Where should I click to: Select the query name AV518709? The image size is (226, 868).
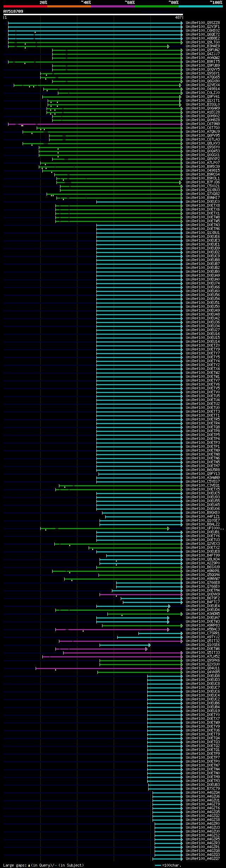[x=13, y=11]
